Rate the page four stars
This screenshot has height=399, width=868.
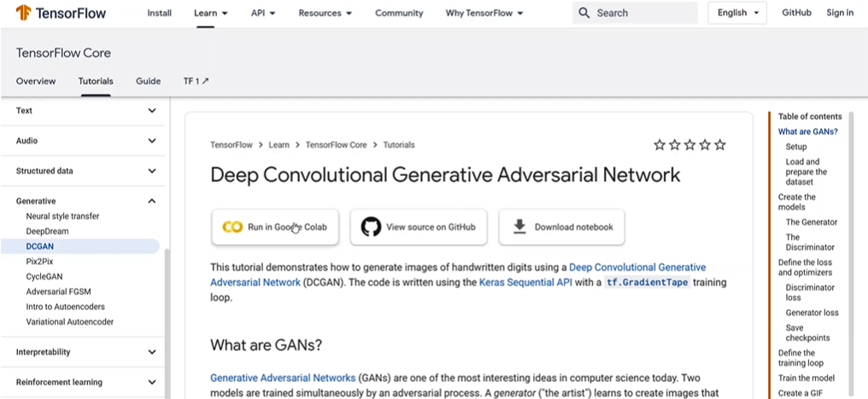[x=705, y=145]
